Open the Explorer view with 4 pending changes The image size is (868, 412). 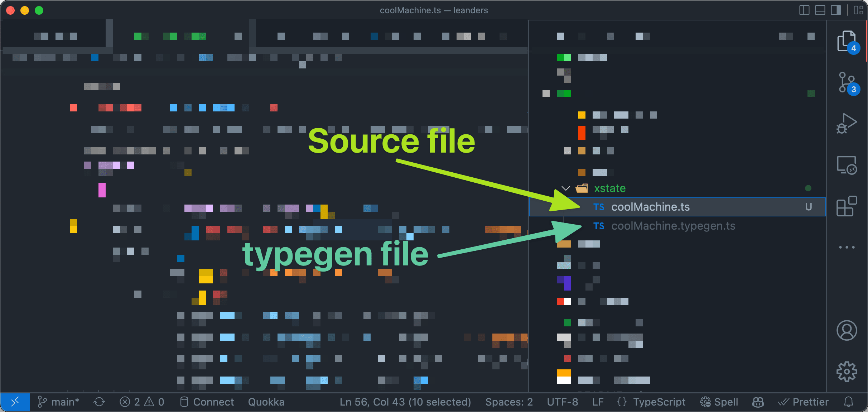848,41
